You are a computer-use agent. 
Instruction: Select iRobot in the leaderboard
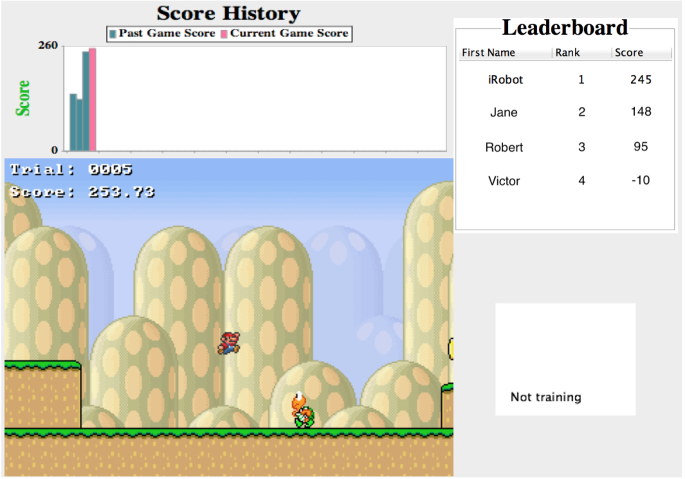tap(505, 80)
